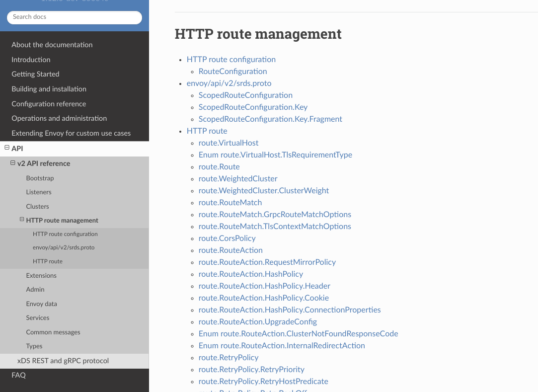This screenshot has height=392, width=538.
Task: Open the Extending Envoy for custom use cases page
Action: tap(71, 133)
